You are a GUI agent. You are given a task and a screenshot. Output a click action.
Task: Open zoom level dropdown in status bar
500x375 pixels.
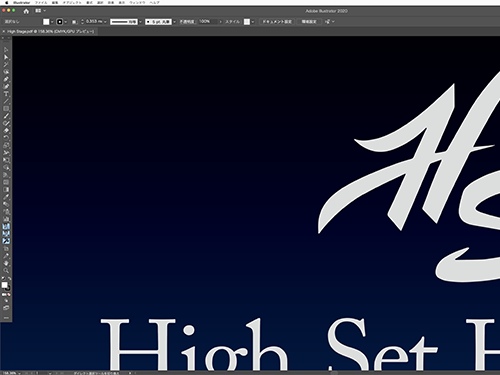(x=19, y=373)
